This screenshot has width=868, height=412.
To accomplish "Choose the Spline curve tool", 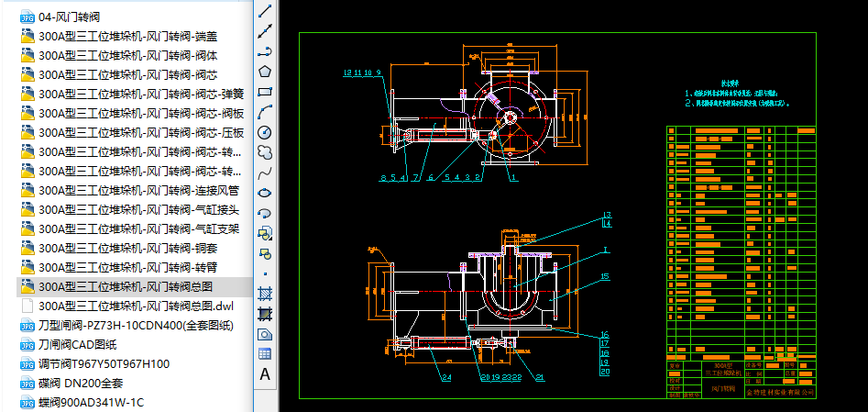I will coord(265,173).
